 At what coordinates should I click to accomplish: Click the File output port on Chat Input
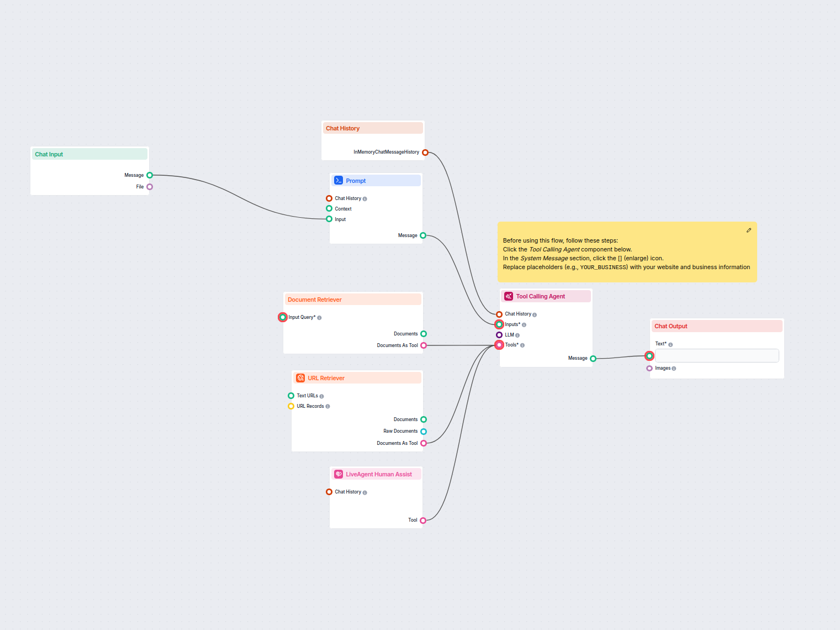[x=150, y=186]
